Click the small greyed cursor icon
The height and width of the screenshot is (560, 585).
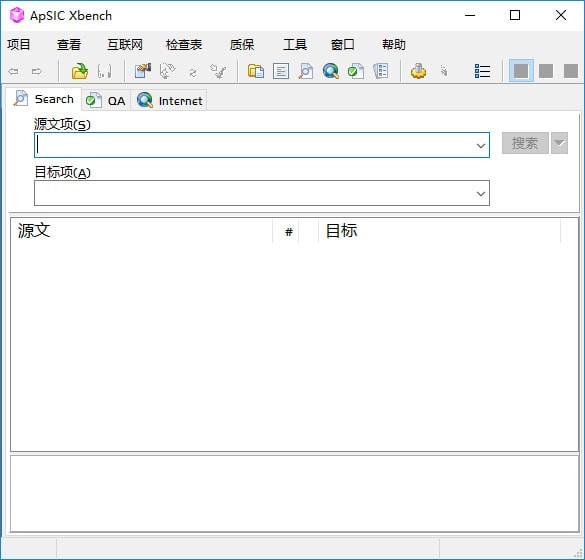pos(444,71)
